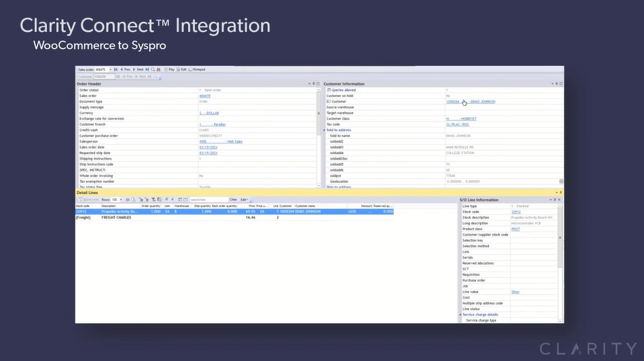The width and height of the screenshot is (644, 361).
Task: Open the PROT product class link
Action: 516,229
